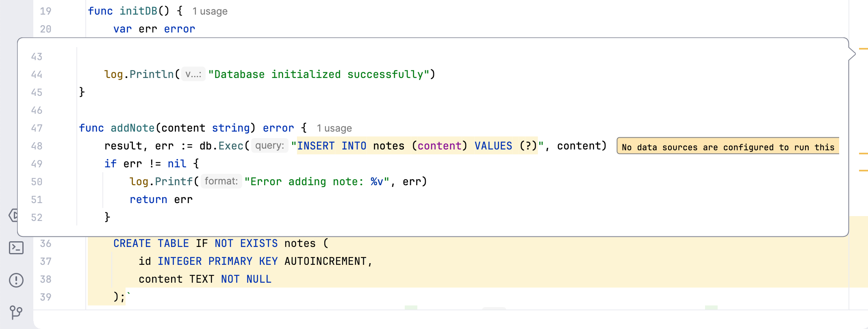Click the lowest yellow warning stripe marker
868x329 pixels.
(863, 171)
